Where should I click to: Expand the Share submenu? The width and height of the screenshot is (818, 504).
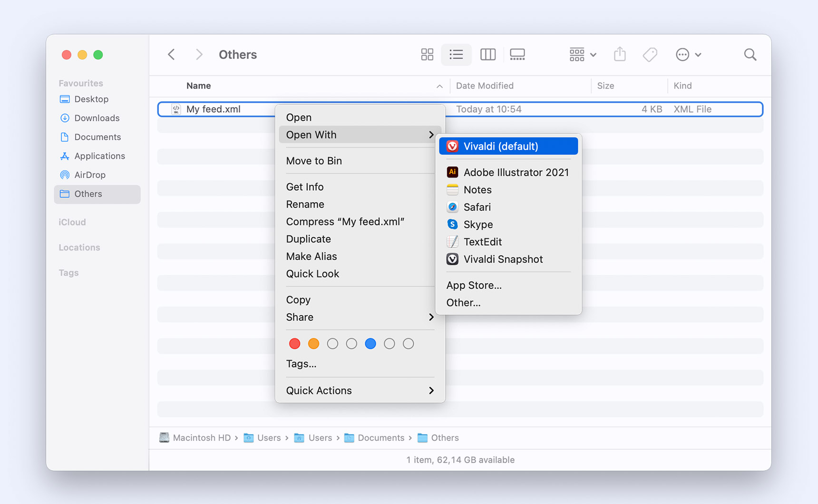point(360,317)
